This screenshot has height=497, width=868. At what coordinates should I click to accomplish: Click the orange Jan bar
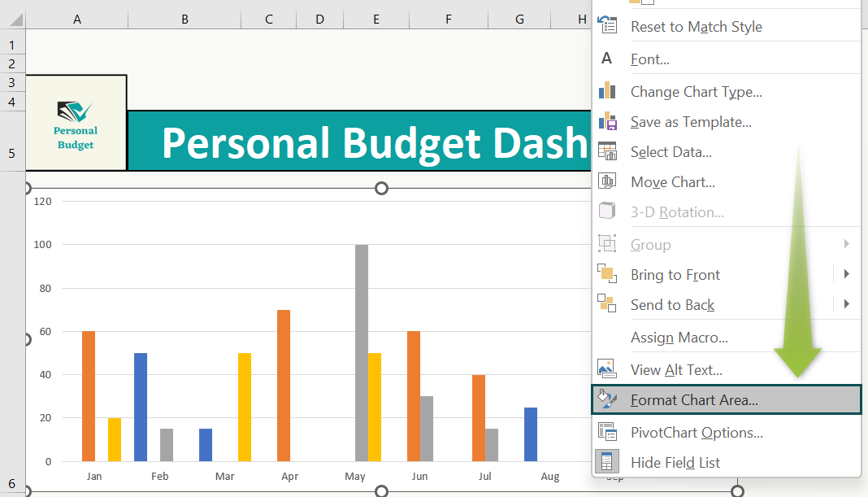[89, 396]
